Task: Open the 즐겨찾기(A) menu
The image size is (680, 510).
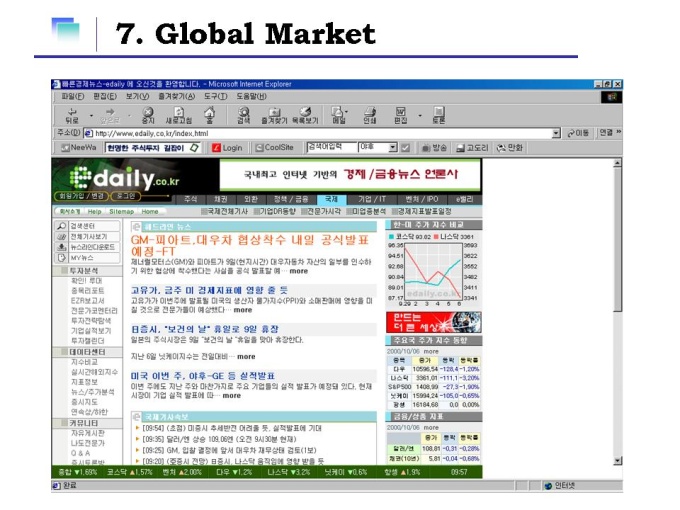Action: pos(177,96)
